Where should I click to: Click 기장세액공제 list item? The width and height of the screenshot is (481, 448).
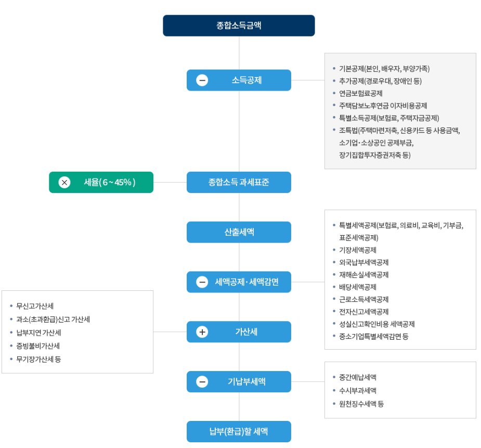click(x=357, y=250)
